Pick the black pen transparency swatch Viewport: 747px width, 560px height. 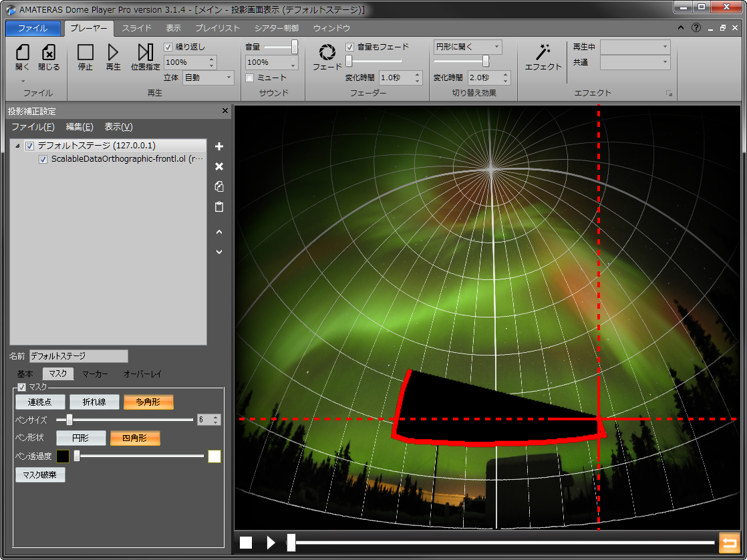[63, 456]
